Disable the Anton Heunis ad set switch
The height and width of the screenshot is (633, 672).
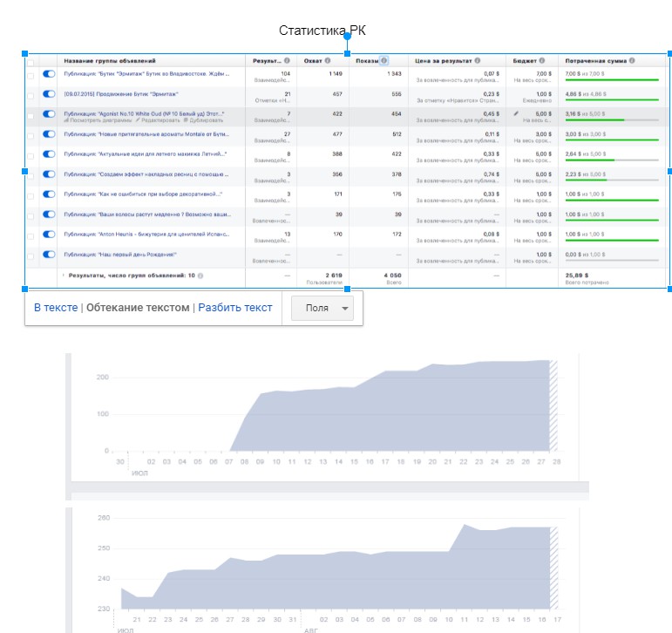pos(49,235)
